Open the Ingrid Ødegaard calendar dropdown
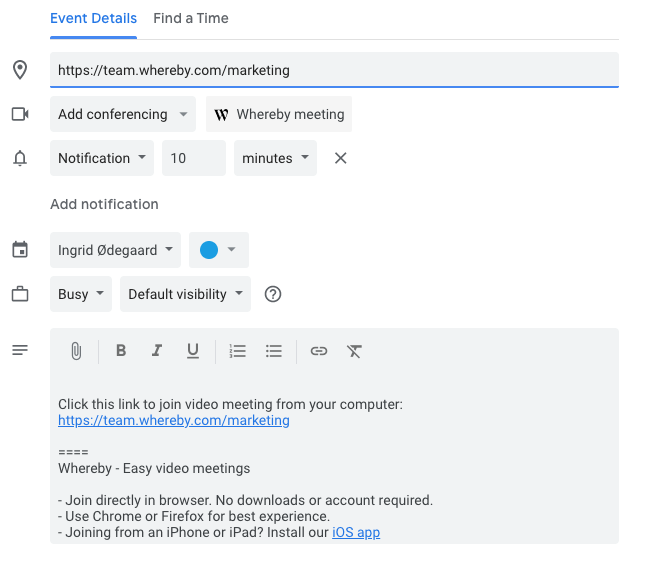This screenshot has width=645, height=576. [116, 250]
